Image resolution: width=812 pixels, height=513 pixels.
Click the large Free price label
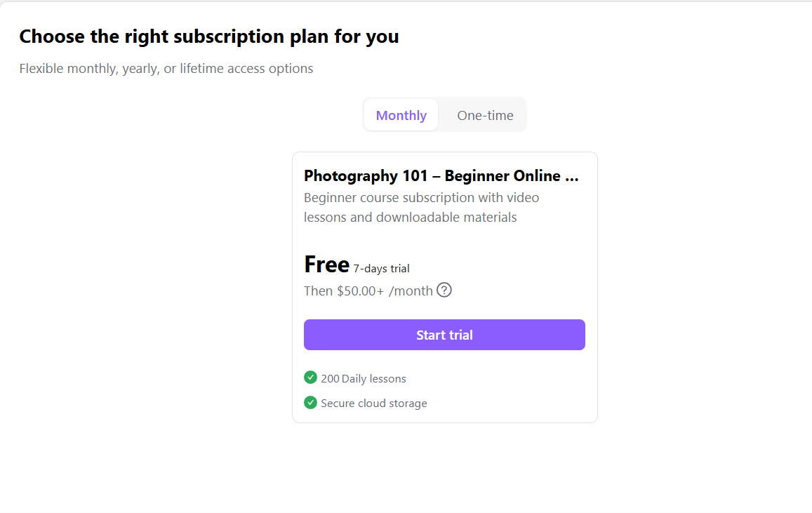[327, 265]
